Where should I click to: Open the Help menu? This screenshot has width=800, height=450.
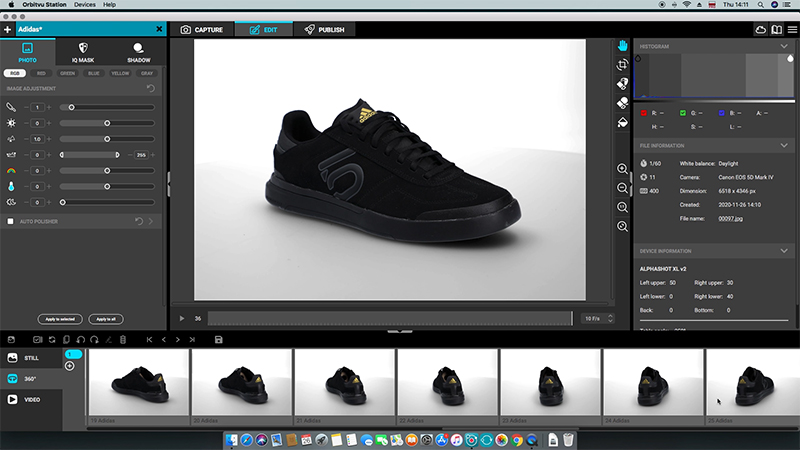click(x=109, y=5)
